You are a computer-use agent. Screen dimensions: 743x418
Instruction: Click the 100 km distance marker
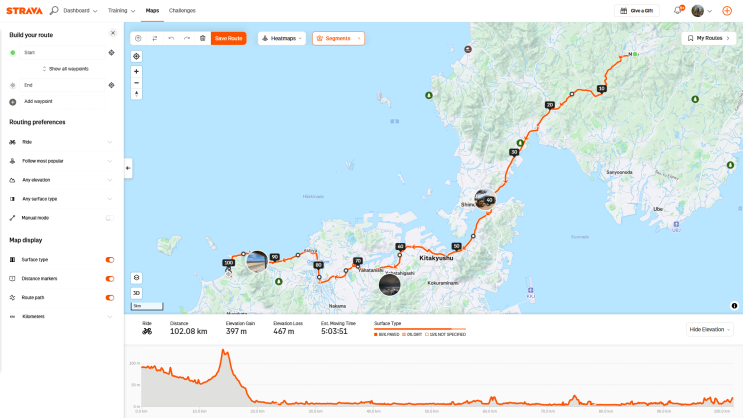(228, 263)
